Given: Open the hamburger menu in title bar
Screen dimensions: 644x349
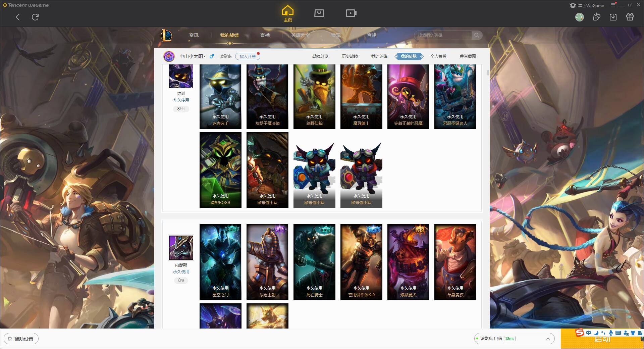Looking at the screenshot, I should pyautogui.click(x=613, y=5).
